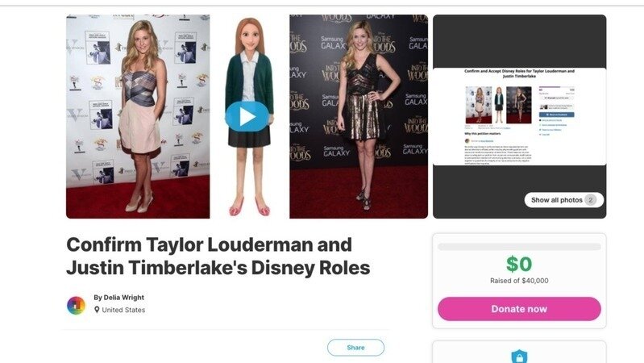
Task: Play the video on the main image
Action: click(247, 117)
